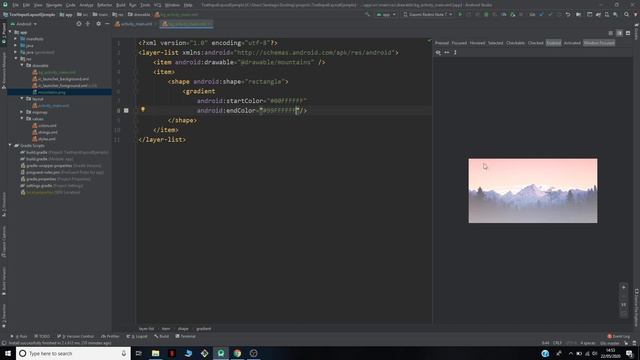
Task: Click preview zoom-in plus button
Action: 624,287
